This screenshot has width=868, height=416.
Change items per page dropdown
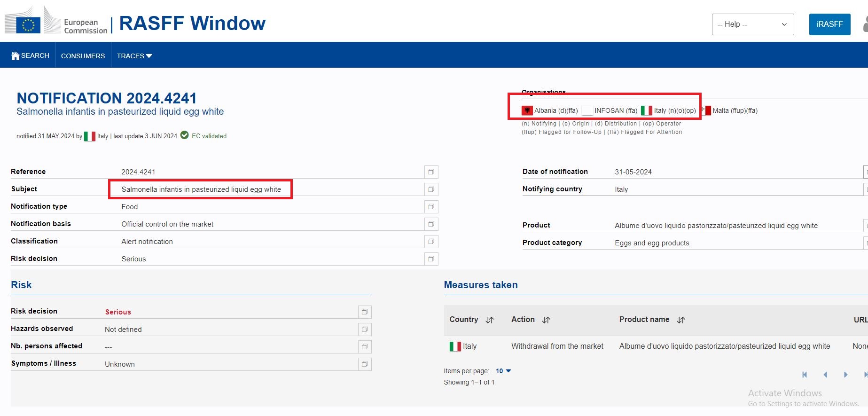click(x=503, y=371)
